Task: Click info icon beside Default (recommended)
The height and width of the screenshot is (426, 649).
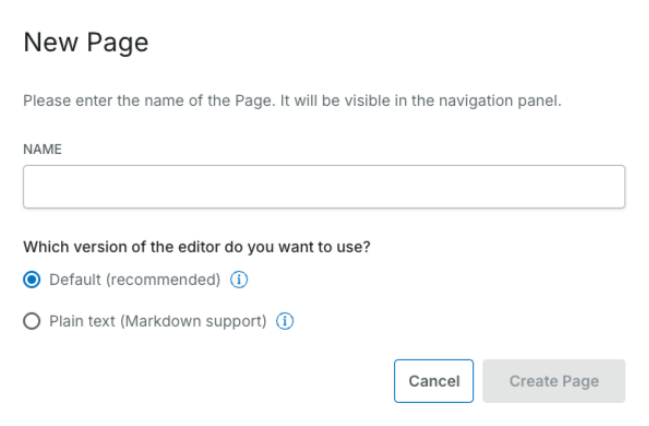Action: coord(239,280)
